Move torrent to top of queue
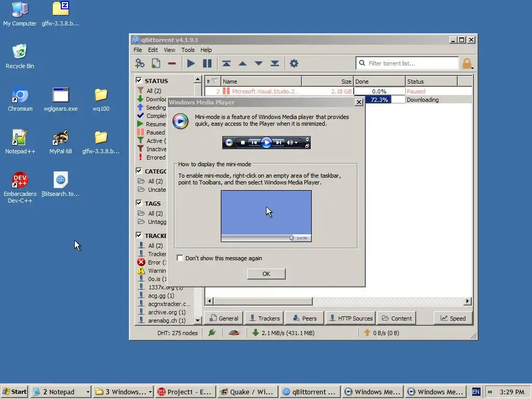This screenshot has width=532, height=399. tap(227, 63)
